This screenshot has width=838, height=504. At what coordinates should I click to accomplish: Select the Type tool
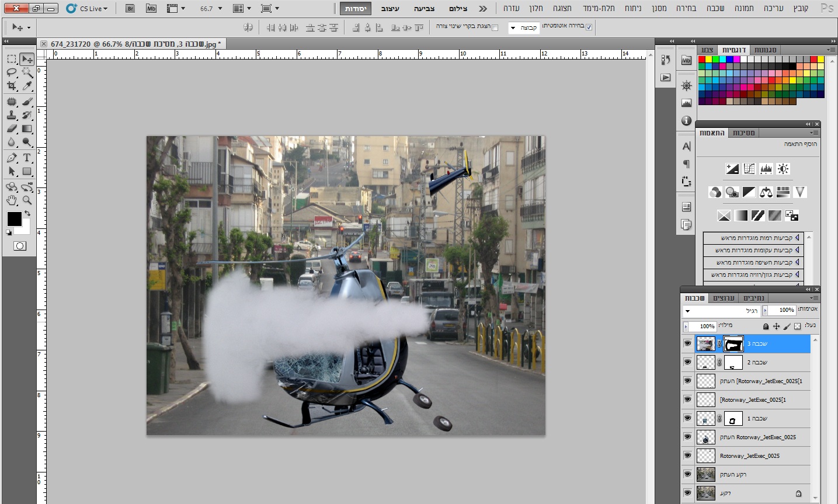pos(27,158)
